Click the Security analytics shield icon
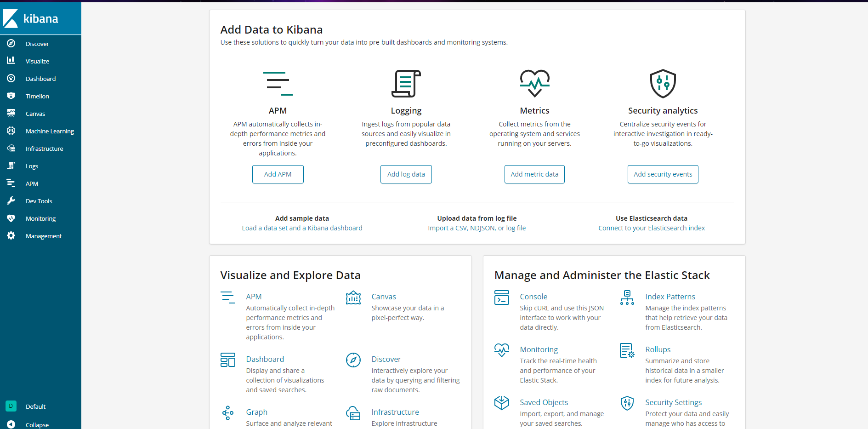 point(663,84)
